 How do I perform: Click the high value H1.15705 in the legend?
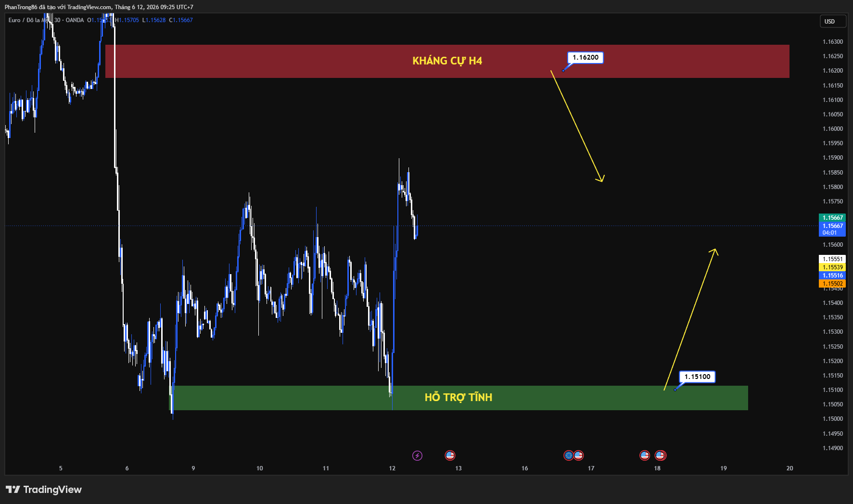(127, 20)
